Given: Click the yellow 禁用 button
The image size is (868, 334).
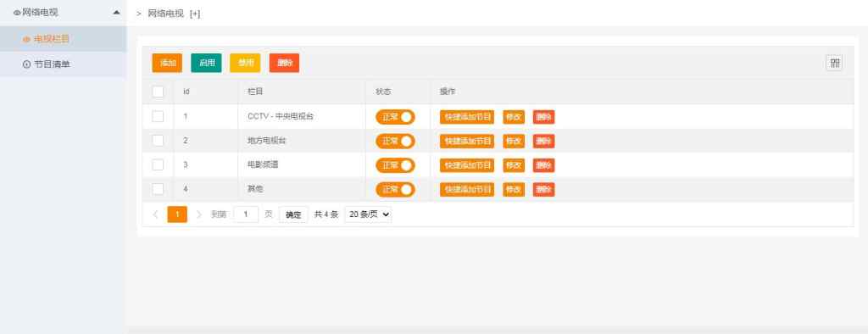Looking at the screenshot, I should pos(245,63).
